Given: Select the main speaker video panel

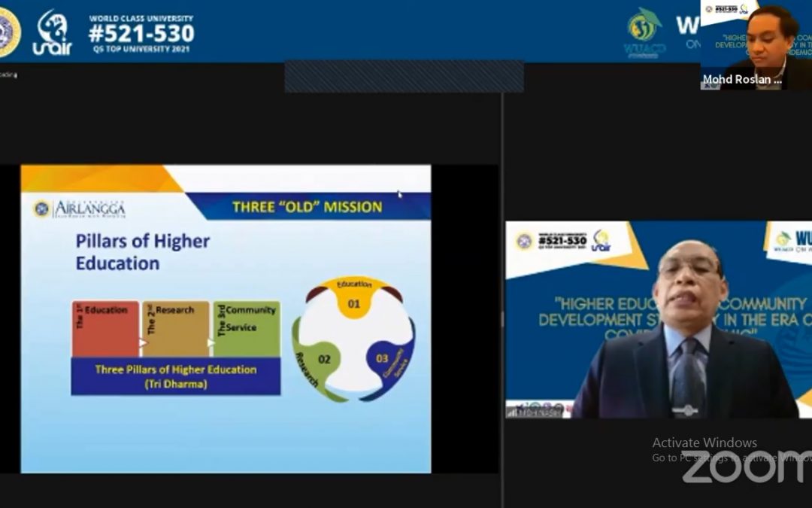Looking at the screenshot, I should click(658, 320).
